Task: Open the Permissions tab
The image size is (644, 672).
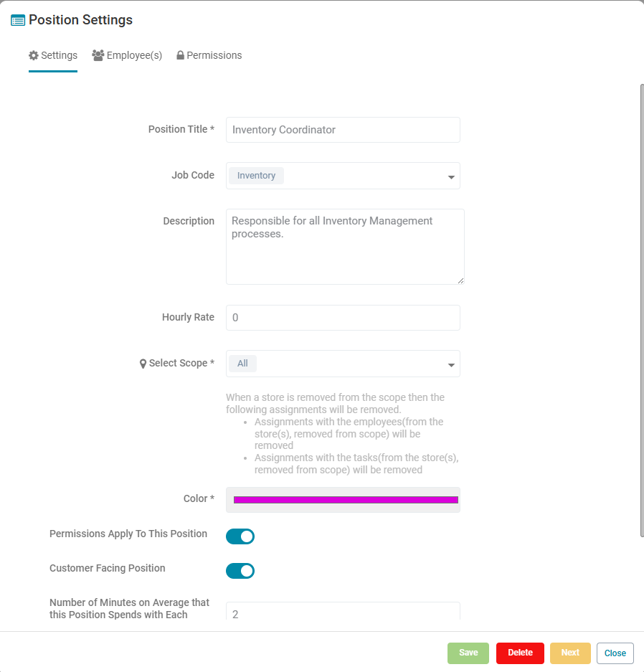Action: pyautogui.click(x=209, y=56)
